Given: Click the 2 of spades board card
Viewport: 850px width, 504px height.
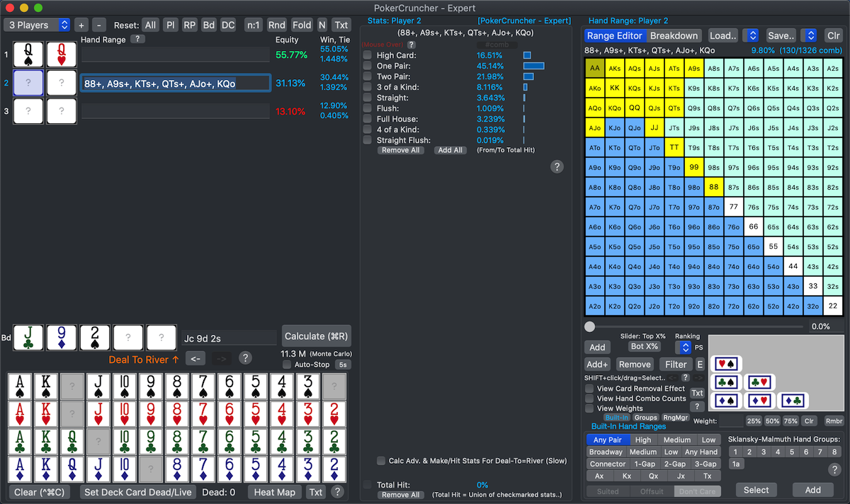Looking at the screenshot, I should point(95,338).
